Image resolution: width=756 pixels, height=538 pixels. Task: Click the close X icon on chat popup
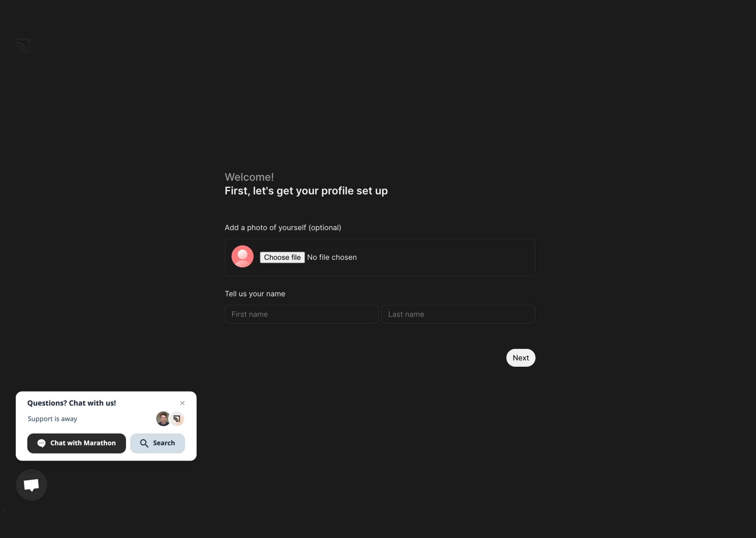click(183, 403)
